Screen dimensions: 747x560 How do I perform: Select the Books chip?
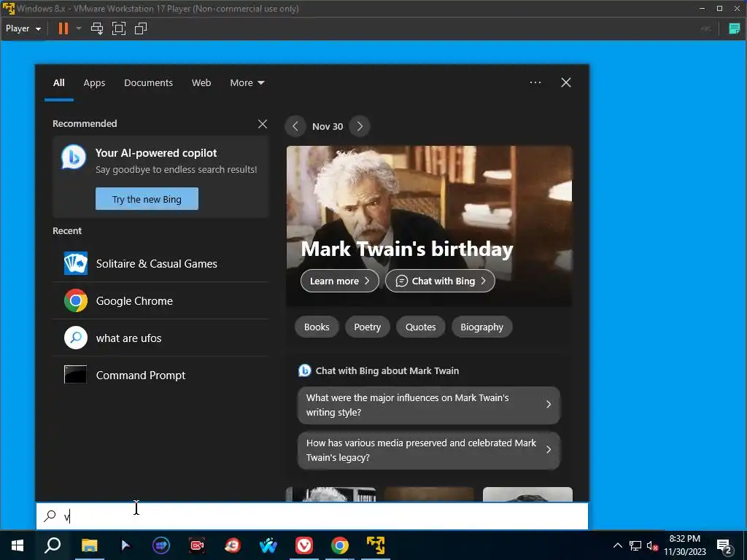pyautogui.click(x=317, y=327)
